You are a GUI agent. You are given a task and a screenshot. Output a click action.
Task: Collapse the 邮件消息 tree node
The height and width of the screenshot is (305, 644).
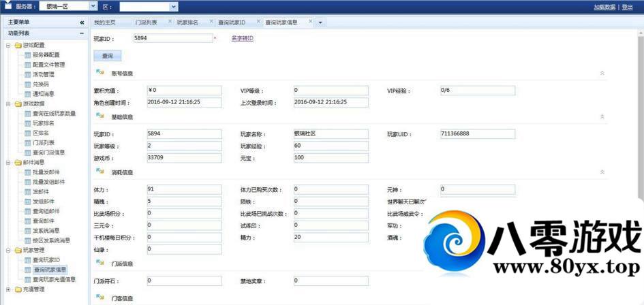[x=9, y=163]
